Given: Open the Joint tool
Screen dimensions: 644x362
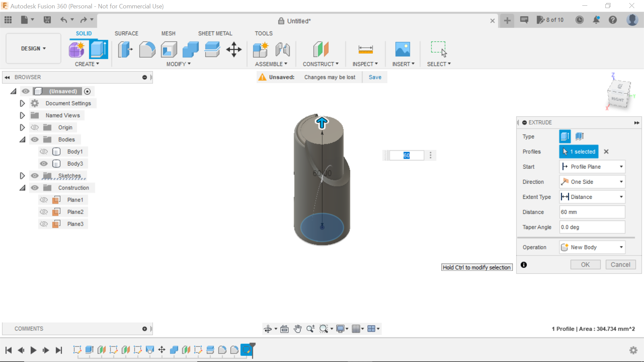Looking at the screenshot, I should (282, 49).
